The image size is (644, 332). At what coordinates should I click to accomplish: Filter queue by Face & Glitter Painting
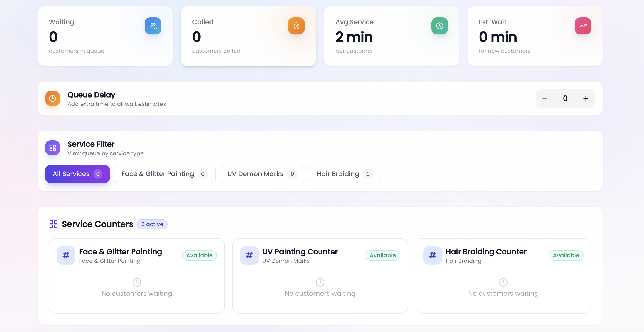point(164,174)
